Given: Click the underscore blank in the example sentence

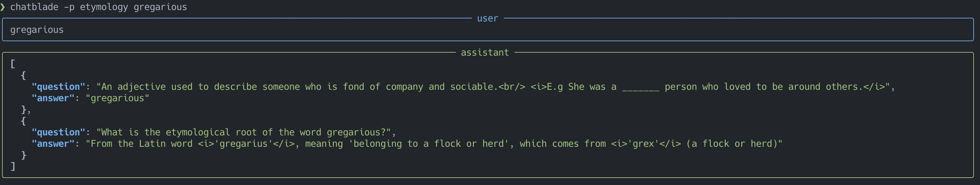Looking at the screenshot, I should [641, 87].
